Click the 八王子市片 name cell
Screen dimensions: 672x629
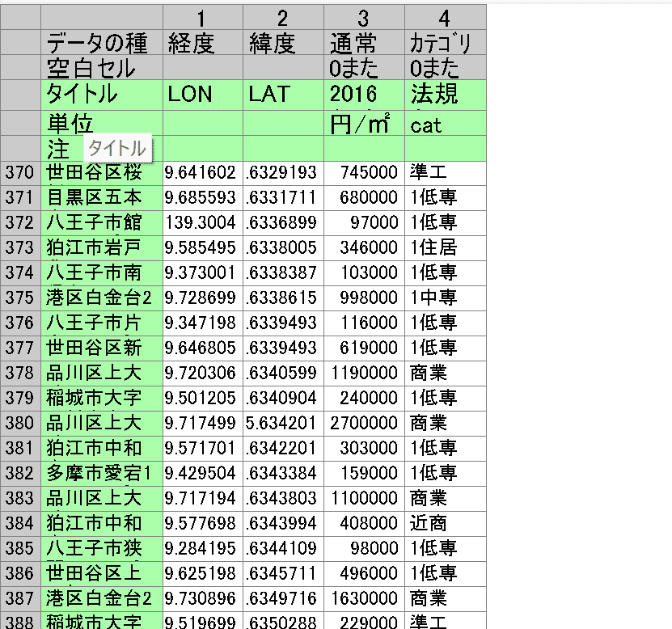(102, 323)
